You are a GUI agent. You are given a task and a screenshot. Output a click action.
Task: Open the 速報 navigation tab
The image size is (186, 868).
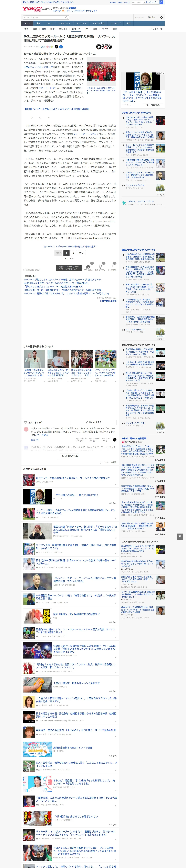tap(38, 23)
